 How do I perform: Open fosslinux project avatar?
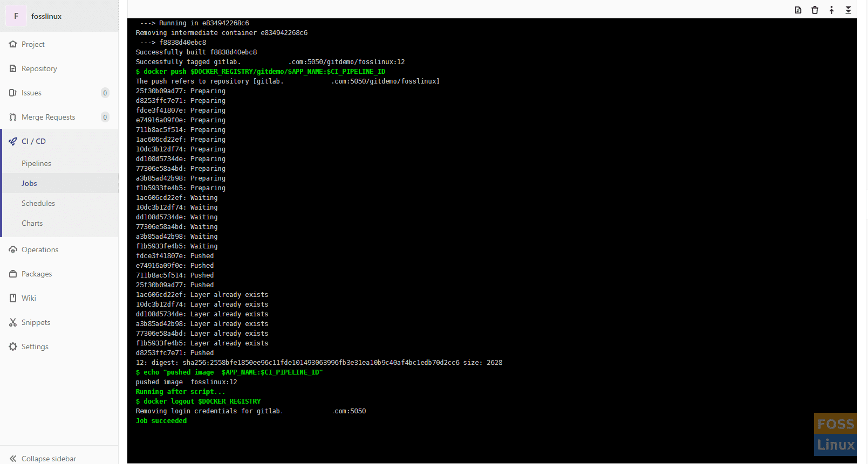click(16, 16)
